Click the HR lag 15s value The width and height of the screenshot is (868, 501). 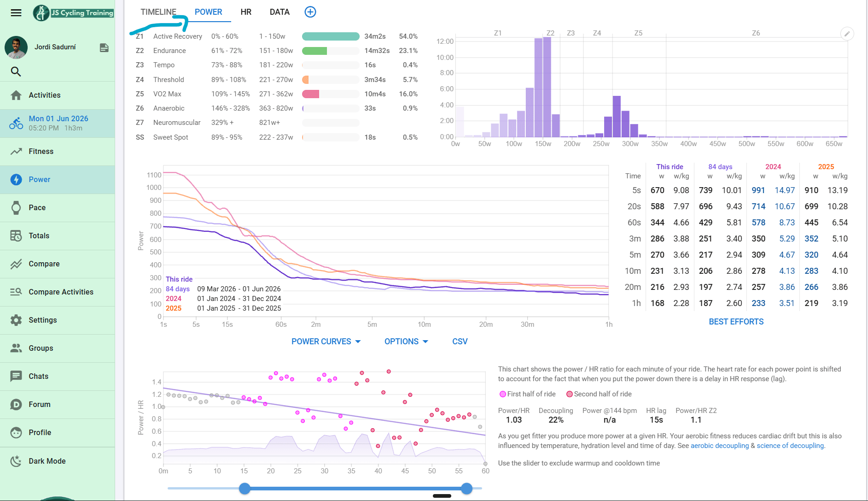(656, 420)
